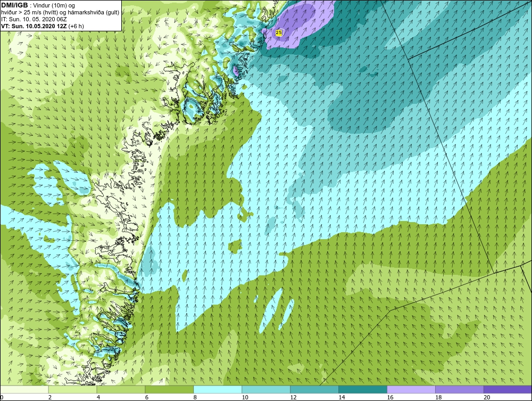Click the '(+6 h)' forecast offset text
The width and height of the screenshot is (532, 401).
76,26
